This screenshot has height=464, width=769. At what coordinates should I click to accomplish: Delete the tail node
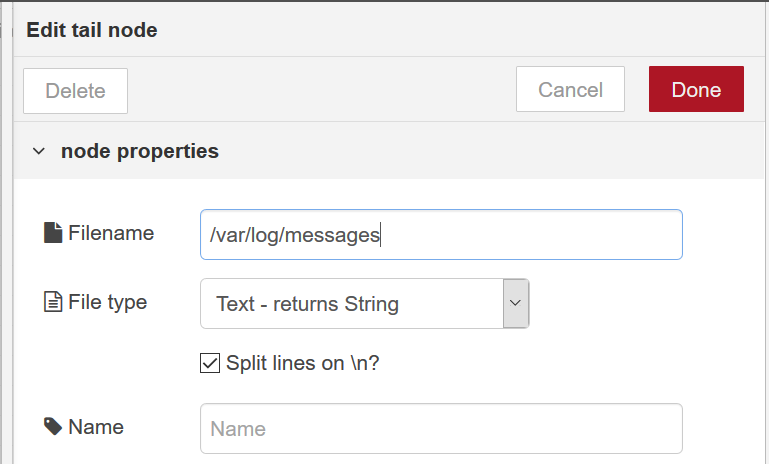(76, 91)
